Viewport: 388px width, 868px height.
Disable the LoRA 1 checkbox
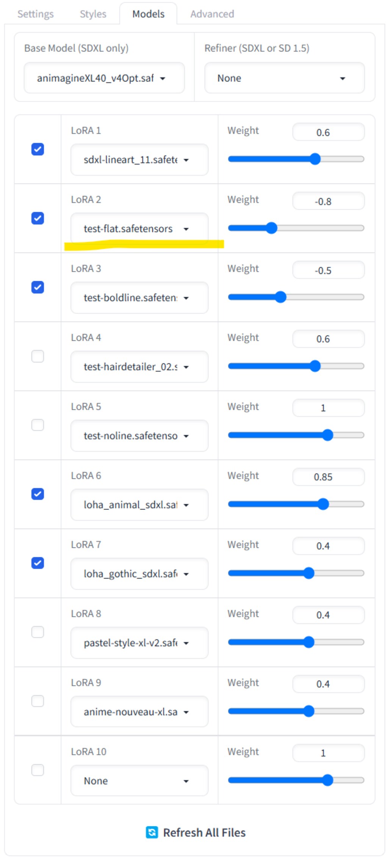38,149
